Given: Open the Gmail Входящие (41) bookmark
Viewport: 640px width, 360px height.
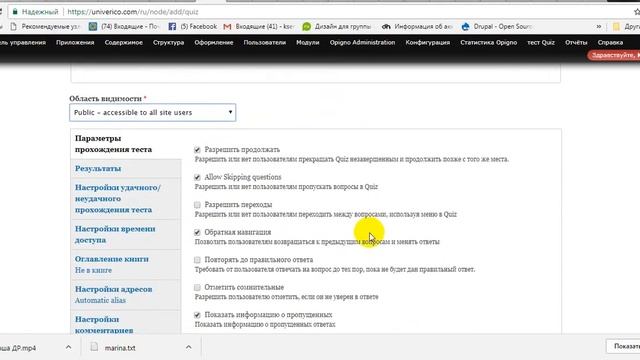Looking at the screenshot, I should (259, 27).
